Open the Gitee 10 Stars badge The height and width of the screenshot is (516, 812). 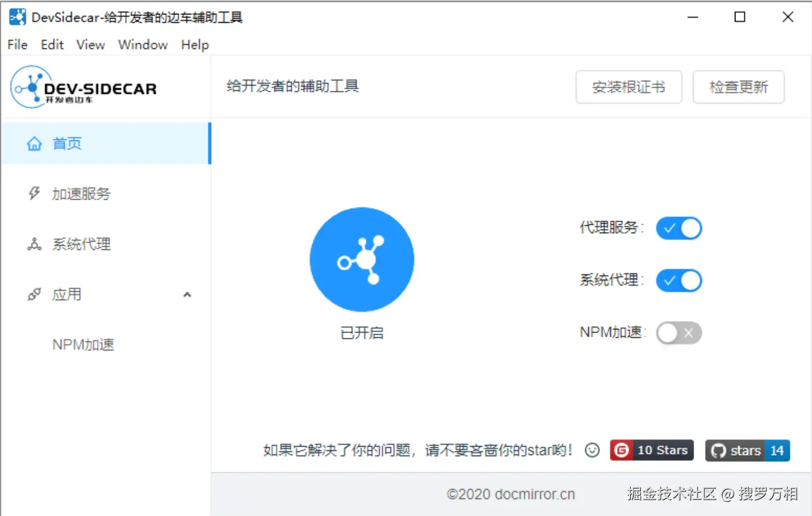652,450
